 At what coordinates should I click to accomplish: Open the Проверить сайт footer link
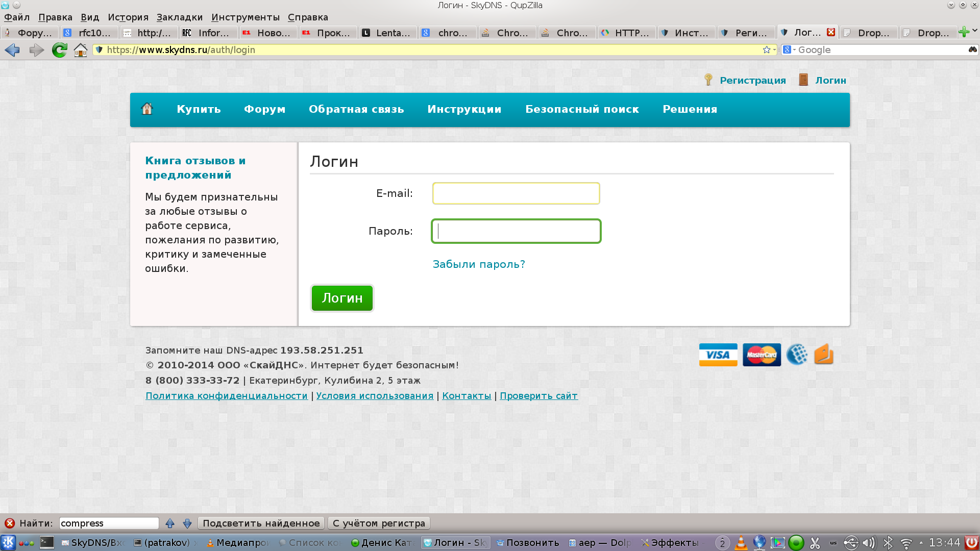[538, 395]
